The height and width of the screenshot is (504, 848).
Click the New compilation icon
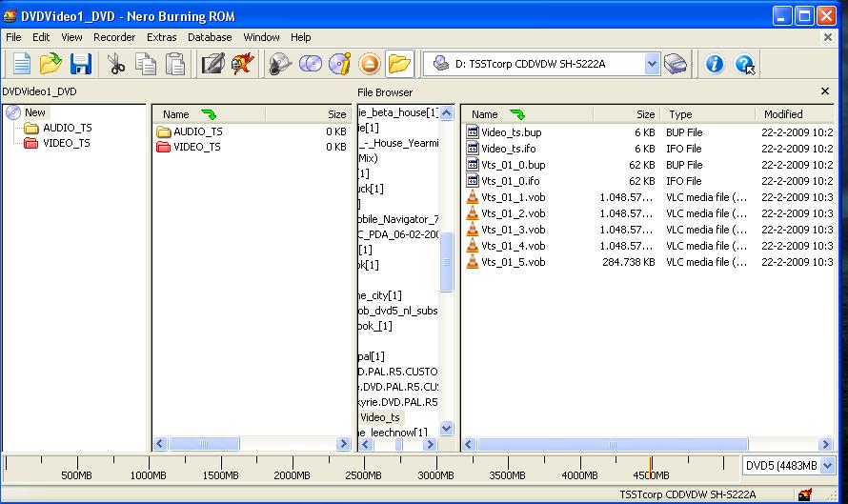pos(21,64)
